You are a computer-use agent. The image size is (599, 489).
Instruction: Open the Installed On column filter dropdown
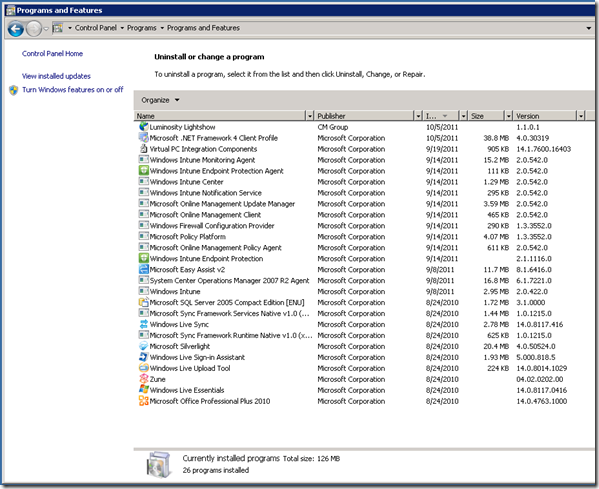click(x=463, y=116)
